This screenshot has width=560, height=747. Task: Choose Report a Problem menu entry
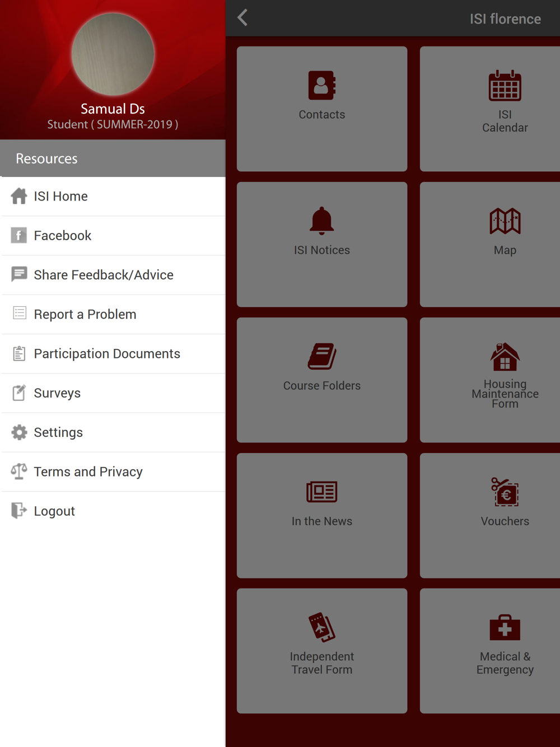114,314
